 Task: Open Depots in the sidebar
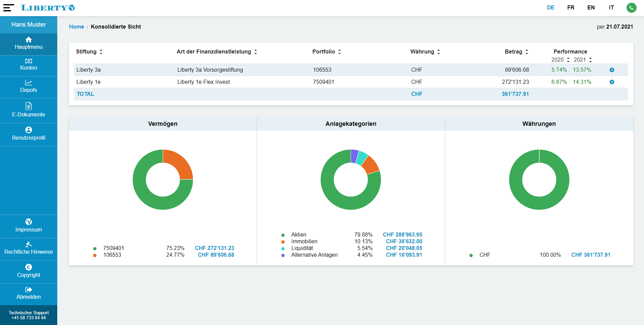[29, 87]
